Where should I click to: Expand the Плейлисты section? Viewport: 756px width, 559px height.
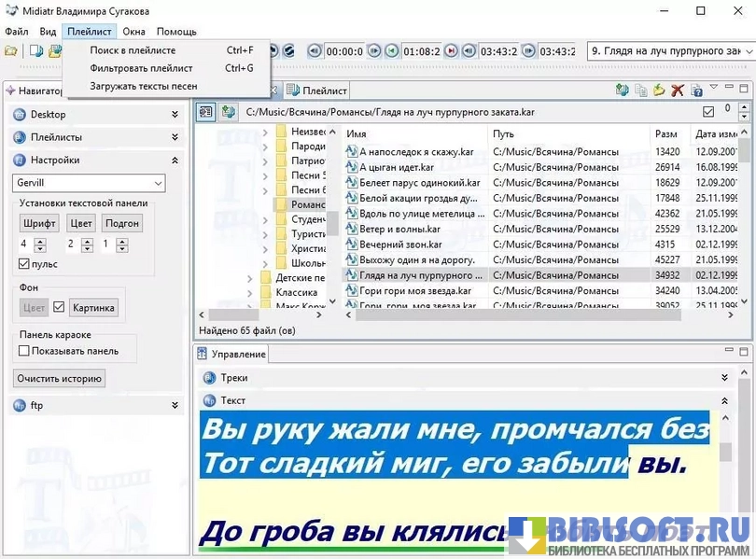[175, 137]
